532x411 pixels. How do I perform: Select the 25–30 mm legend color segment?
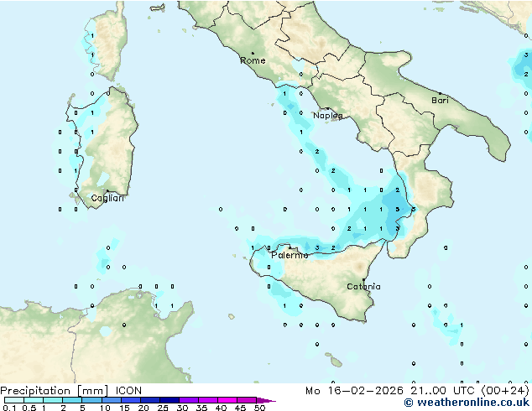click(170, 400)
